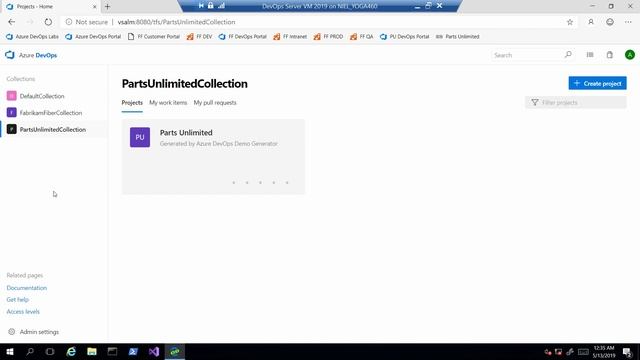Open the Documentation link

27,288
